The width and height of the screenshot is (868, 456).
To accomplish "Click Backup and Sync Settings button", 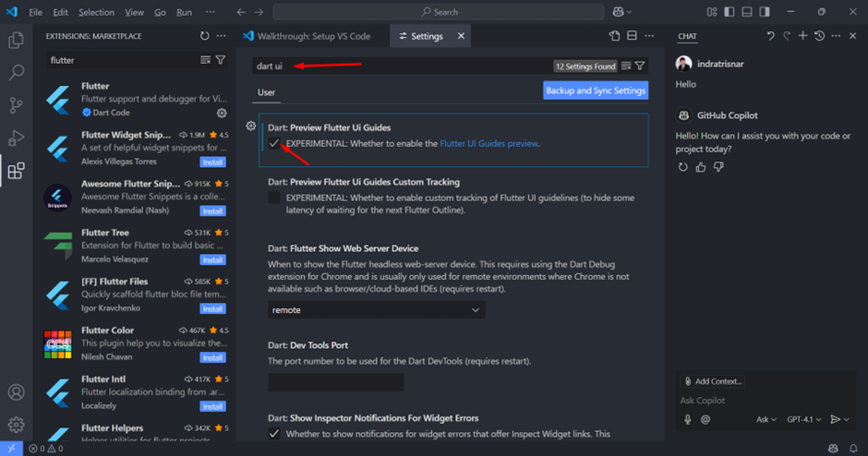I will 596,90.
